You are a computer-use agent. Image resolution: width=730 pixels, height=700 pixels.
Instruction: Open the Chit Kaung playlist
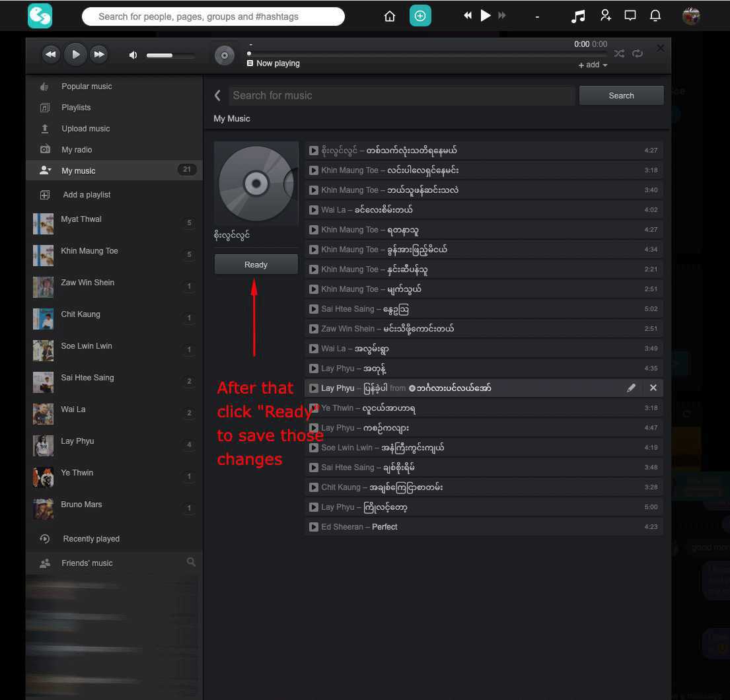click(x=114, y=318)
